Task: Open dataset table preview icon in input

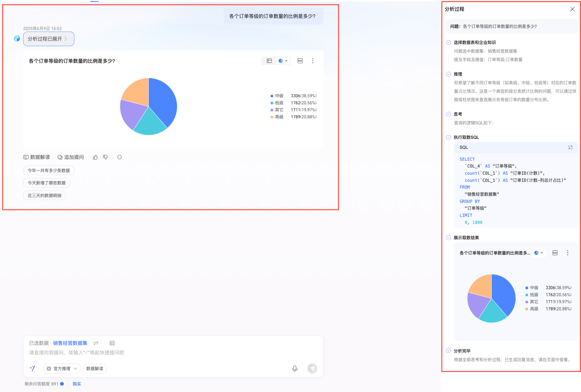Action: pos(112,343)
